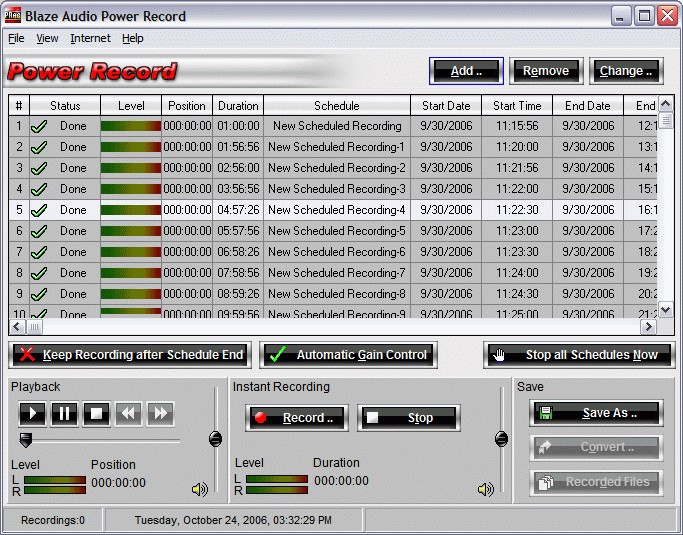
Task: Mute the Instant Recording speaker icon
Action: pos(485,489)
